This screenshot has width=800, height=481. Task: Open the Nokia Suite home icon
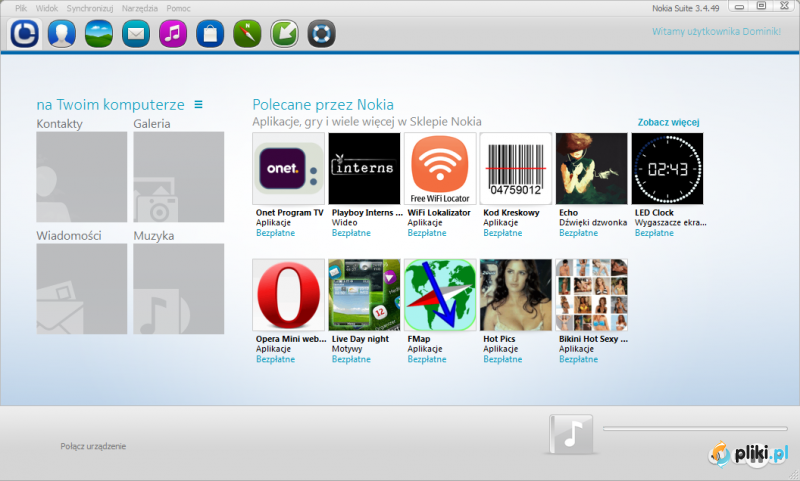[24, 34]
